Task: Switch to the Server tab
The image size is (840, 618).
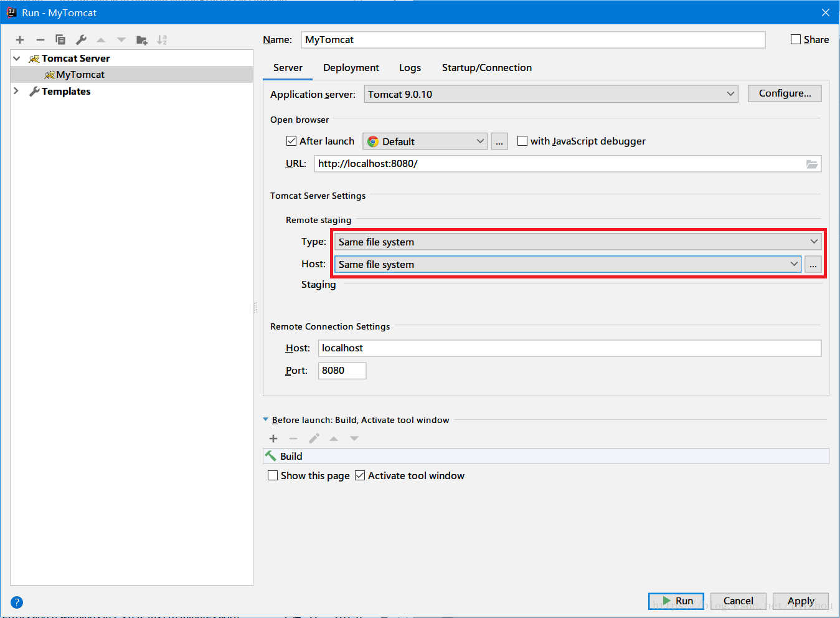Action: coord(288,68)
